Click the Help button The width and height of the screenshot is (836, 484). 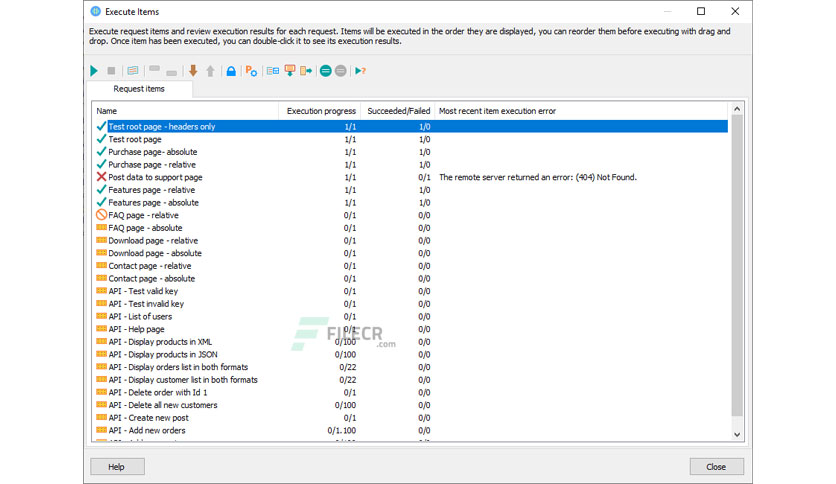pyautogui.click(x=117, y=466)
